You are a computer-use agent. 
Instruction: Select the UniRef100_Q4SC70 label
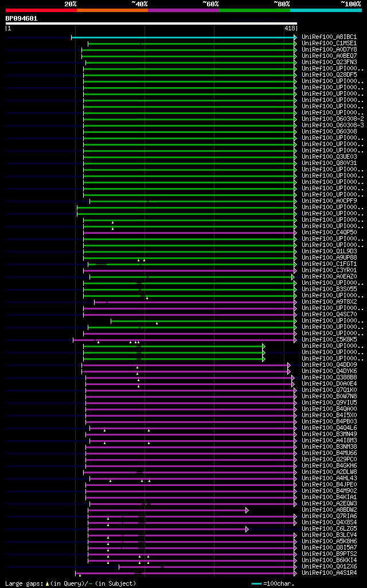coord(329,314)
